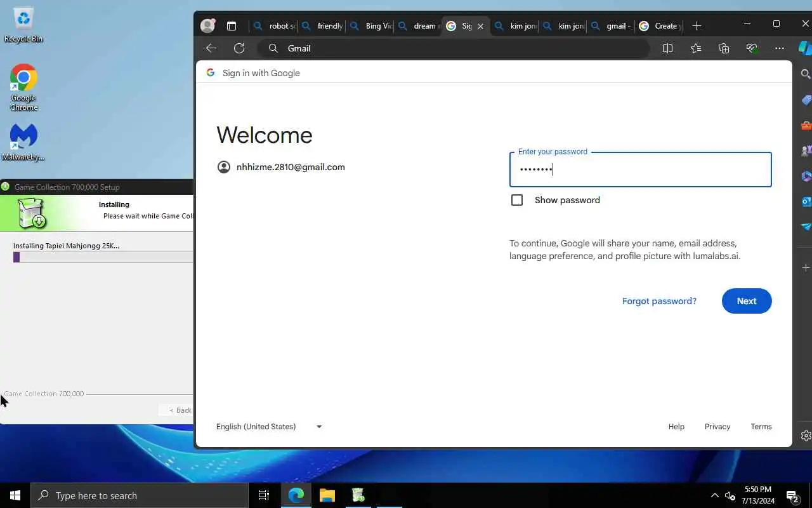Viewport: 812px width, 508px height.
Task: Open the Help link
Action: 676,427
